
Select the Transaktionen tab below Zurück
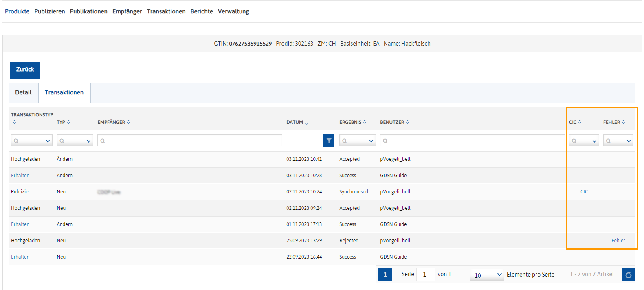pos(64,92)
